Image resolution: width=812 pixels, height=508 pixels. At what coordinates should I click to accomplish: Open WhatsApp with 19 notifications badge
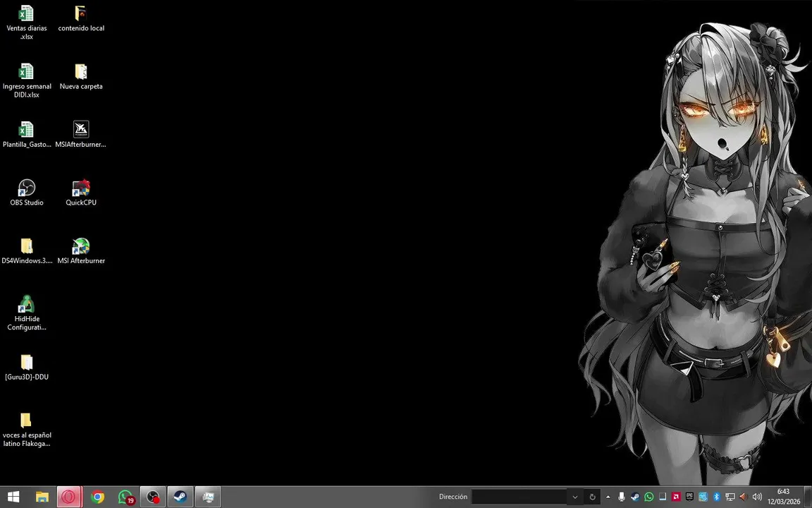click(125, 497)
